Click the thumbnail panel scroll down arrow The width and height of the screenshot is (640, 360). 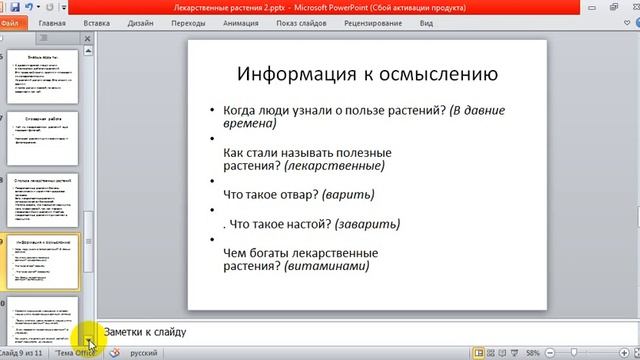click(x=88, y=340)
